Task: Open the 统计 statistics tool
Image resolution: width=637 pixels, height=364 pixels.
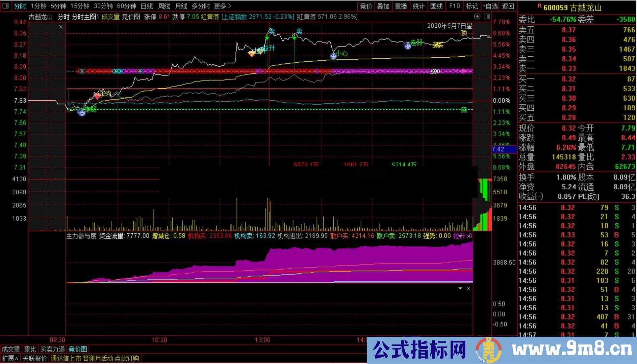Action: [419, 6]
